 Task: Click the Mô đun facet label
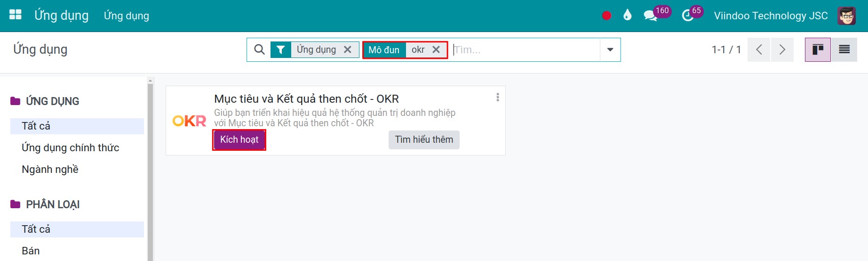[384, 49]
